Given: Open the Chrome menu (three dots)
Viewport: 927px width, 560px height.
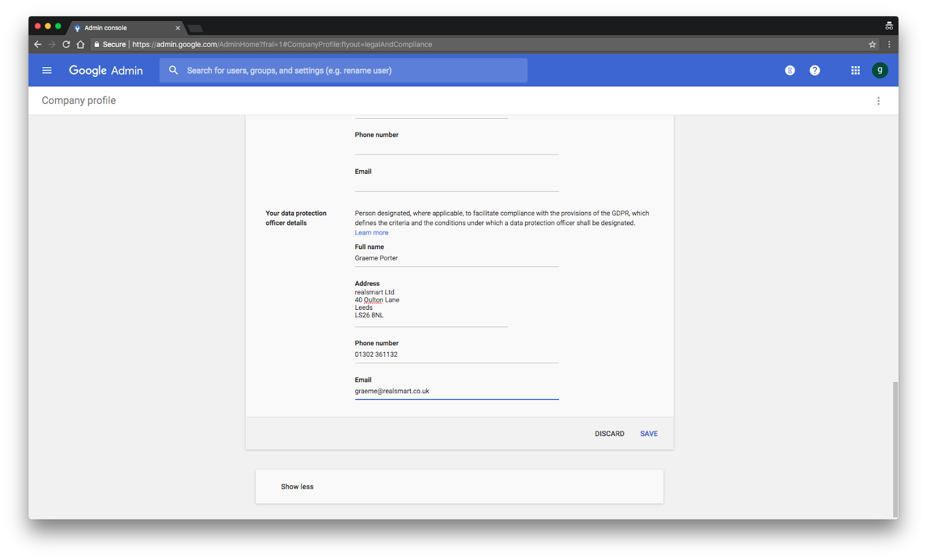Looking at the screenshot, I should 889,44.
